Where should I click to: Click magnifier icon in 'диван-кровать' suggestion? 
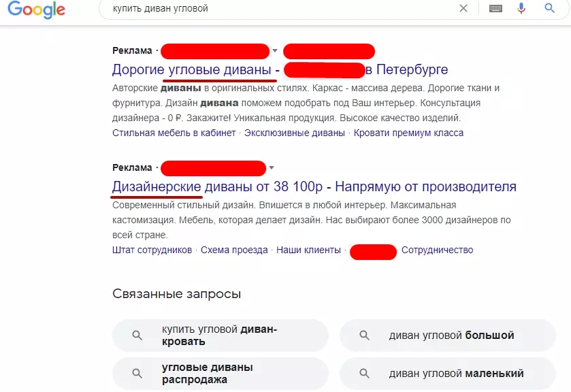[x=137, y=335]
